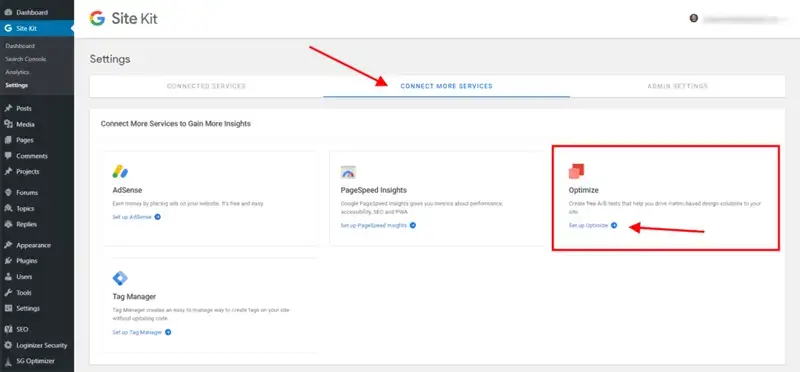Switch to Admin Settings tab
The image size is (800, 372).
click(678, 86)
